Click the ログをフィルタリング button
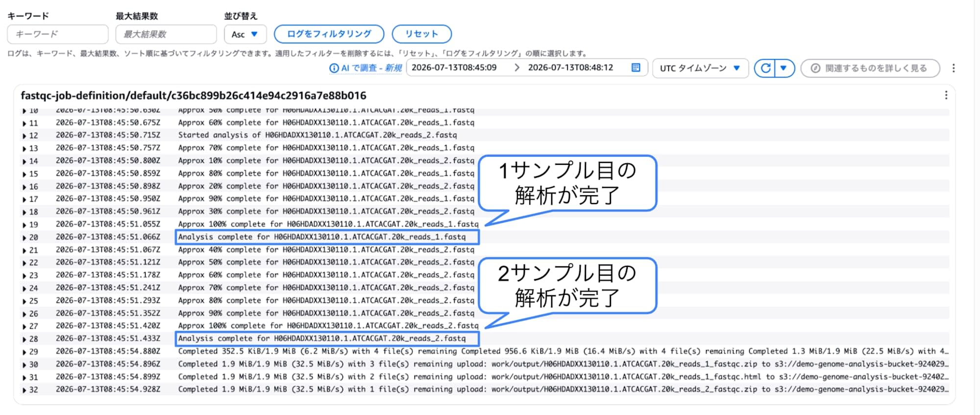 (329, 34)
